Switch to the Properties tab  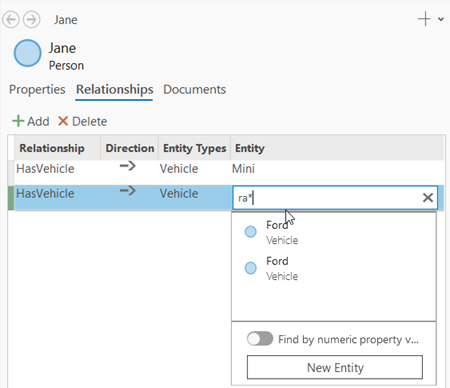click(x=37, y=89)
